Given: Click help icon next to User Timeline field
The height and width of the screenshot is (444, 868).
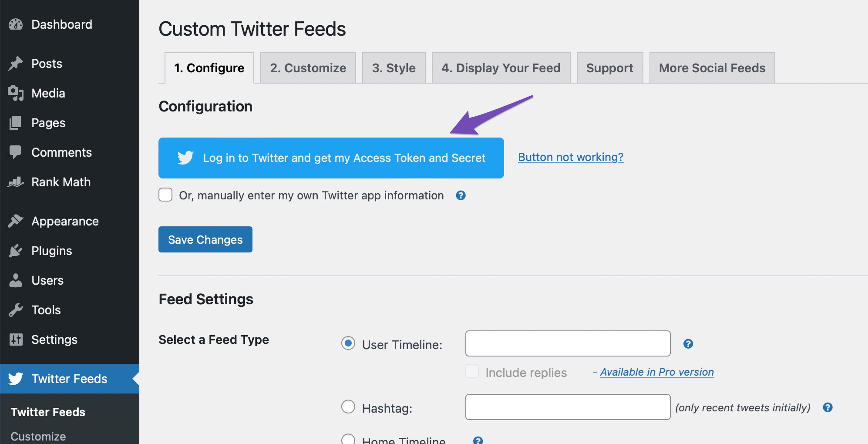Looking at the screenshot, I should 688,344.
